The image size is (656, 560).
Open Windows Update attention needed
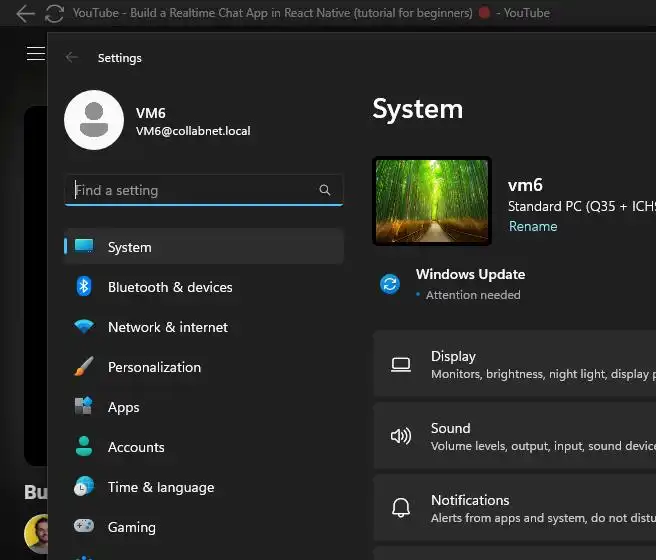coord(452,284)
